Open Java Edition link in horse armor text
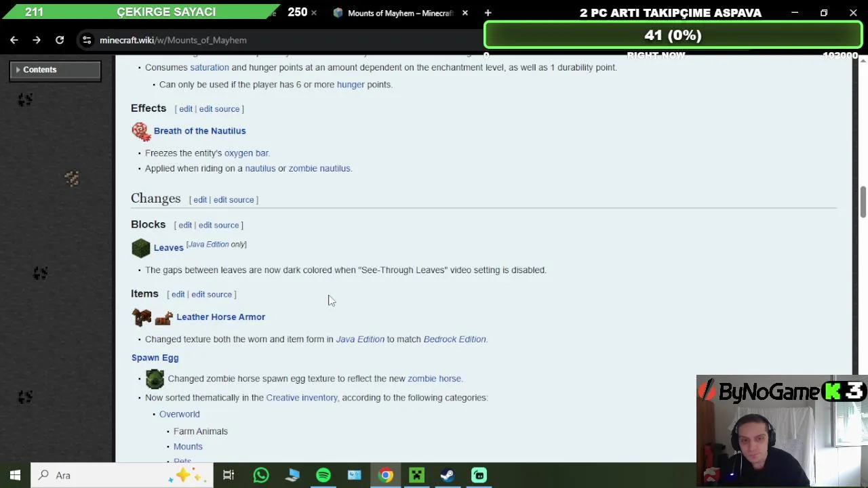 360,340
